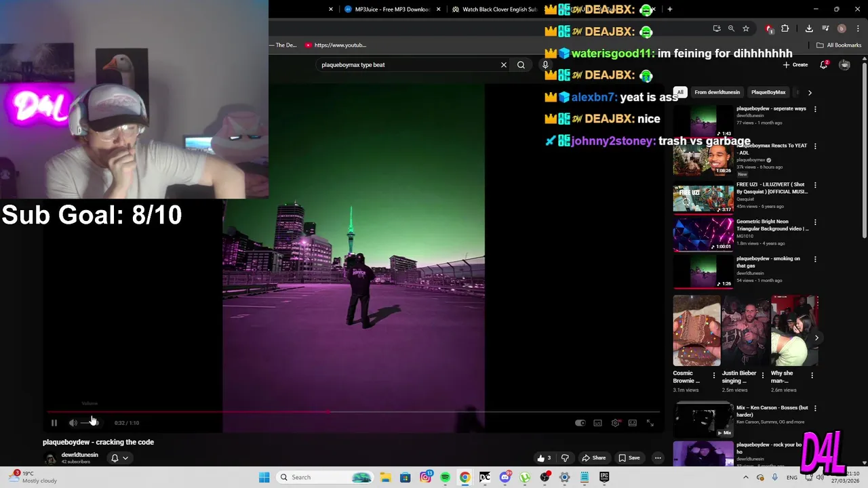Open the Chrome profile avatar
868x488 pixels.
842,28
